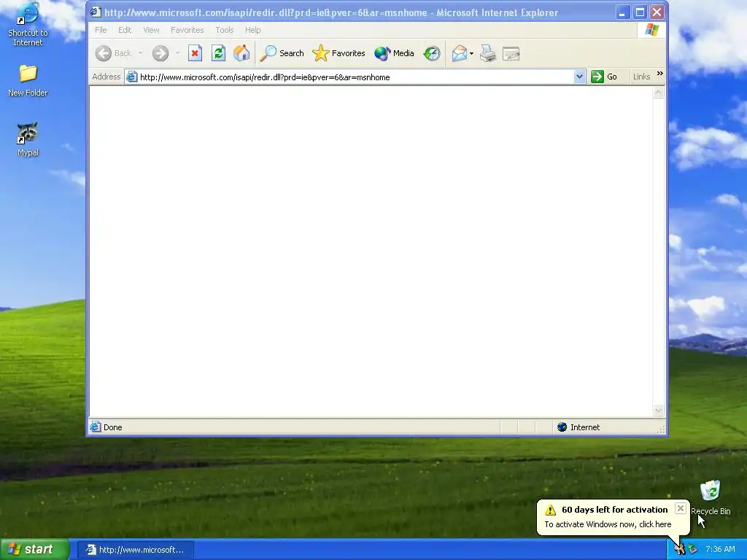Expand the Address bar dropdown list
Screen dimensions: 747x560
pos(579,77)
